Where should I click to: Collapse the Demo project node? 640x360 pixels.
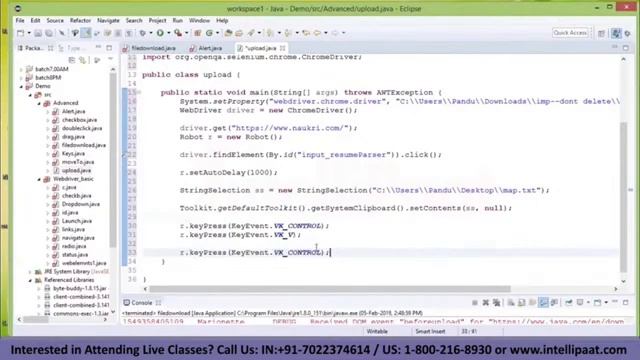[x=21, y=86]
